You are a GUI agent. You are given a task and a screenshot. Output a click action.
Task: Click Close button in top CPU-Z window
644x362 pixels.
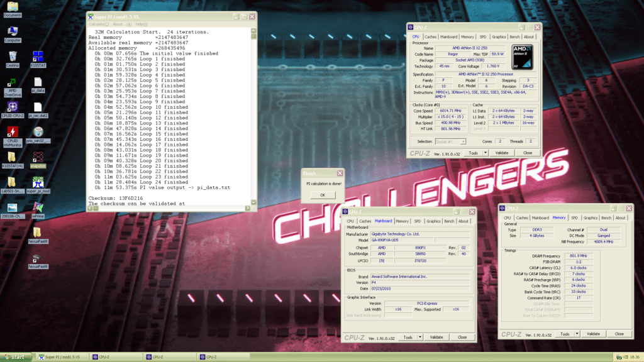pyautogui.click(x=528, y=153)
